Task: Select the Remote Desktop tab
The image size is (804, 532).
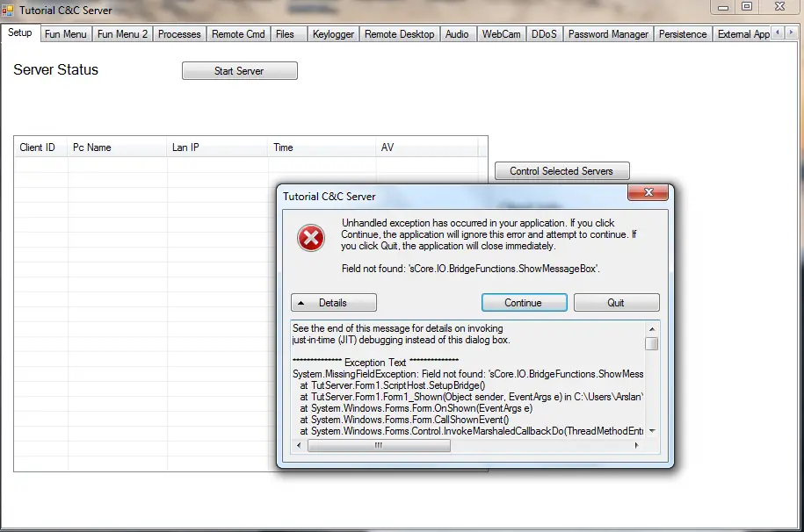Action: pyautogui.click(x=400, y=34)
